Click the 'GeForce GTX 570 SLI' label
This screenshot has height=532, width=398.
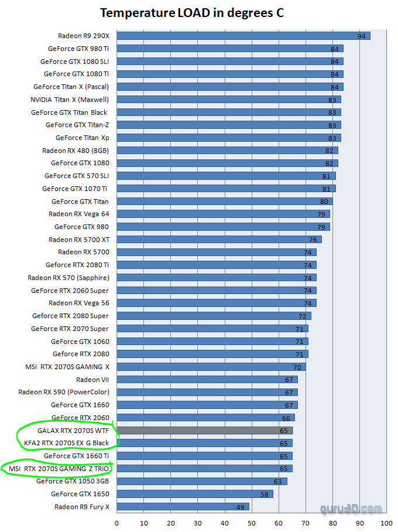pos(77,176)
